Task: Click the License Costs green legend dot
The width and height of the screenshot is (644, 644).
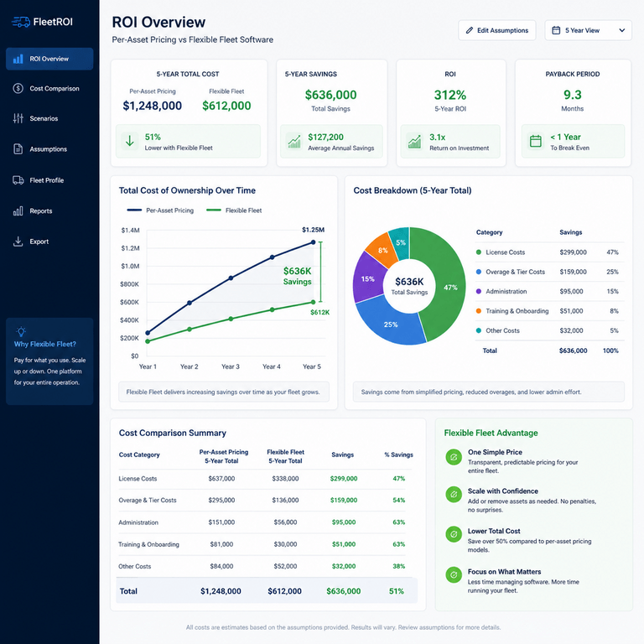Action: click(x=479, y=252)
